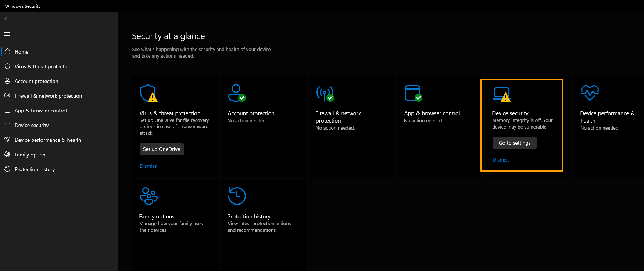
Task: Open the hamburger navigation menu
Action: pyautogui.click(x=7, y=34)
